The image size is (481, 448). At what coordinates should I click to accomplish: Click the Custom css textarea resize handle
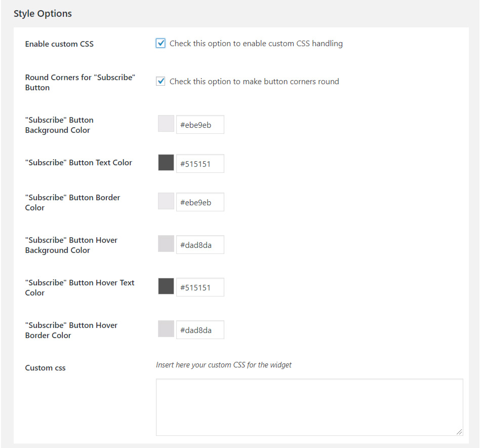(x=459, y=432)
